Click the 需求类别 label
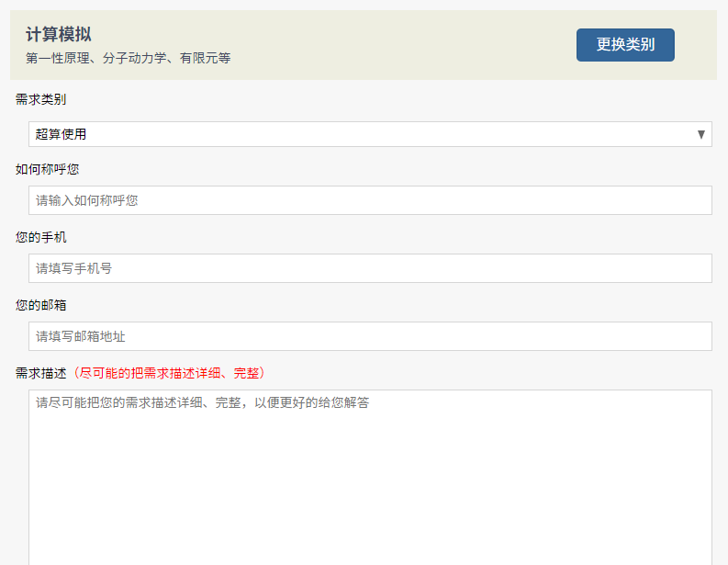 pyautogui.click(x=41, y=99)
